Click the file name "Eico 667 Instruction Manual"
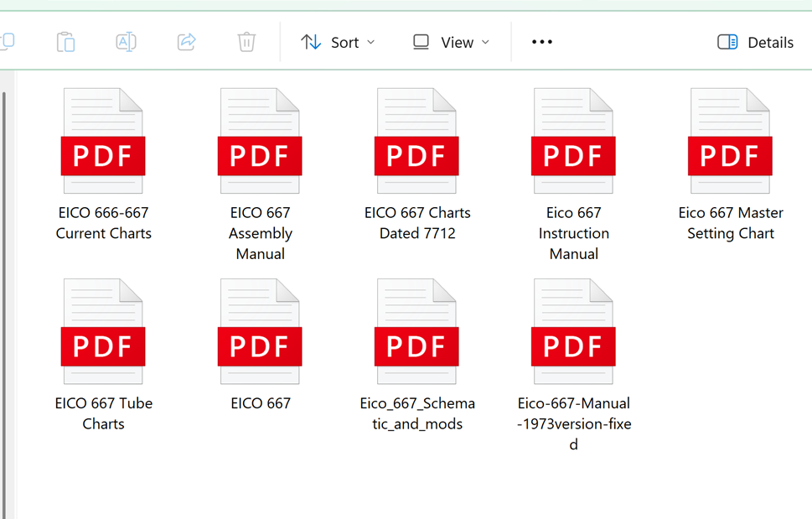 click(574, 234)
